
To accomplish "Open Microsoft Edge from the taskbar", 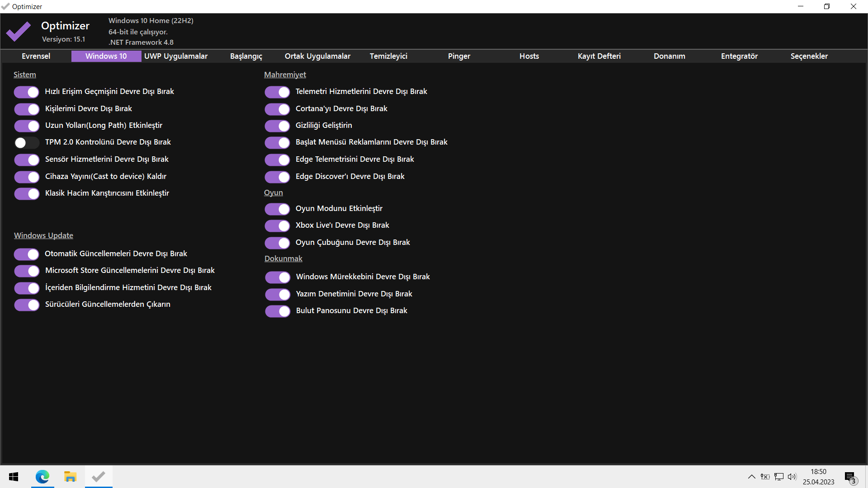I will [42, 477].
